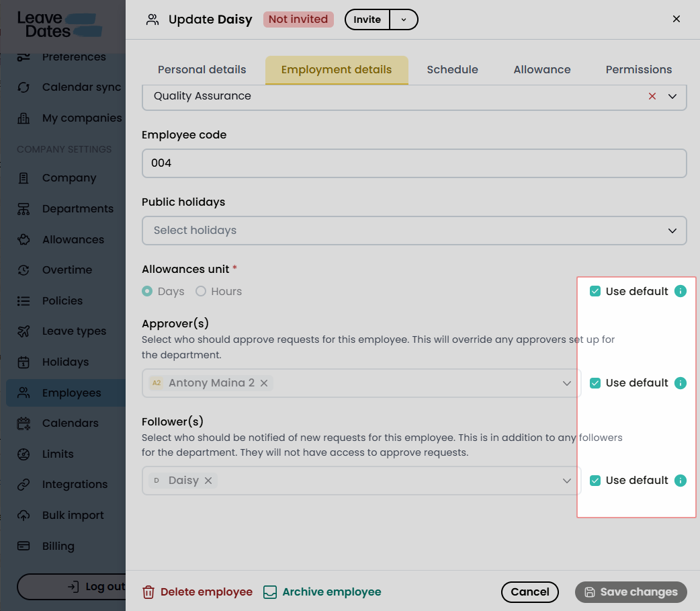Click the Holidays calendar icon
Image resolution: width=700 pixels, height=611 pixels.
click(x=24, y=362)
